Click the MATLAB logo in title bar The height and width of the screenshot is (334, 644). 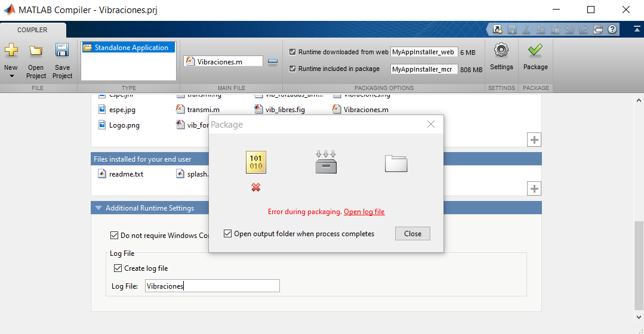click(x=9, y=10)
